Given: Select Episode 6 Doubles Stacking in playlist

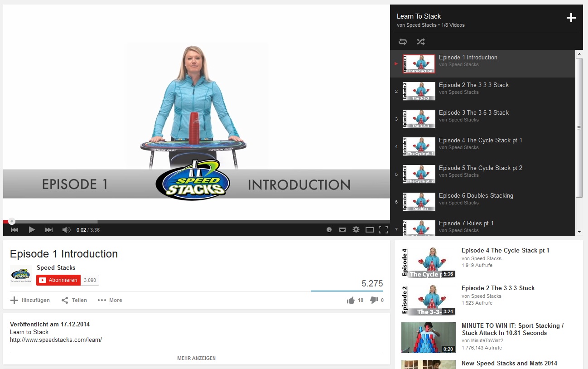Looking at the screenshot, I should tap(476, 196).
